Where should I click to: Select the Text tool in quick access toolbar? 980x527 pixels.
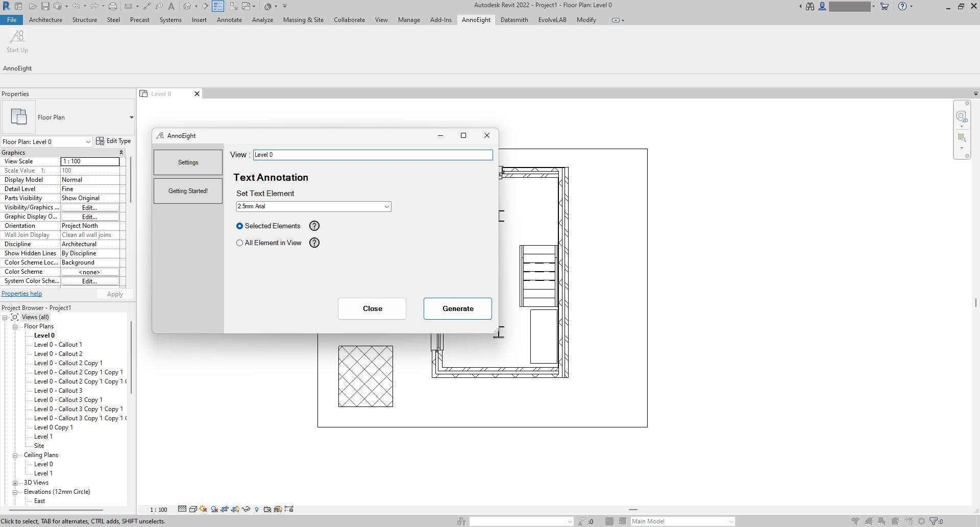click(171, 6)
